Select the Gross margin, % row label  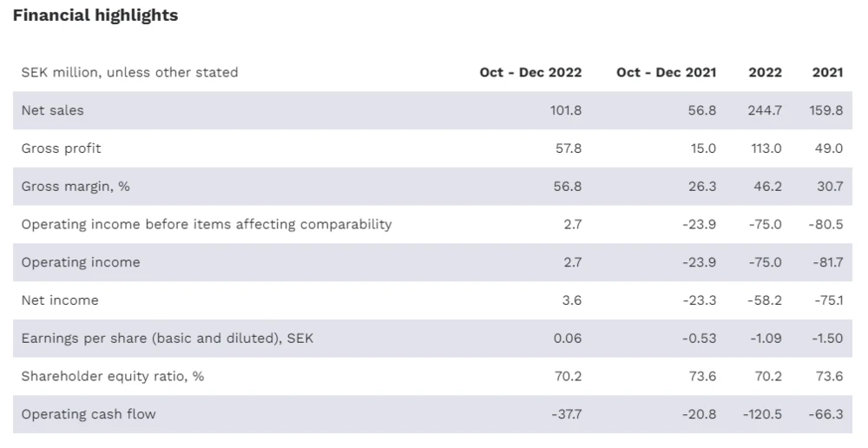pyautogui.click(x=76, y=186)
